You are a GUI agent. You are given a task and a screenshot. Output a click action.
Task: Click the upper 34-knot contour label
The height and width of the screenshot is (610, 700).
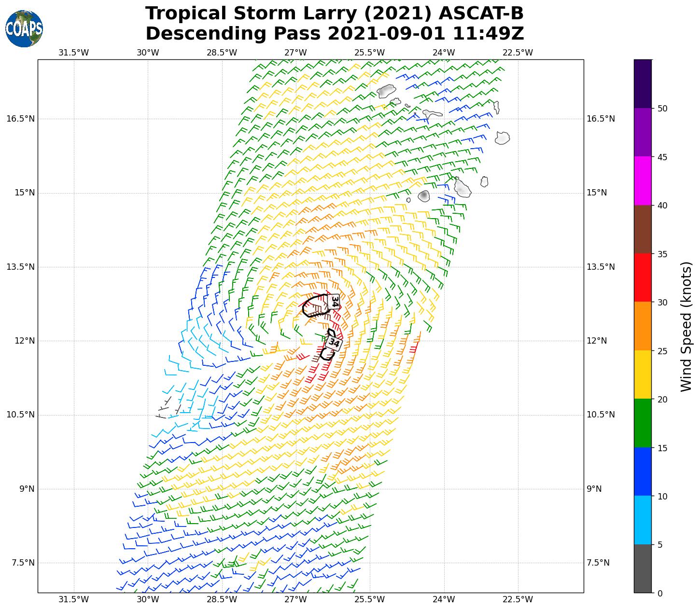pos(334,302)
